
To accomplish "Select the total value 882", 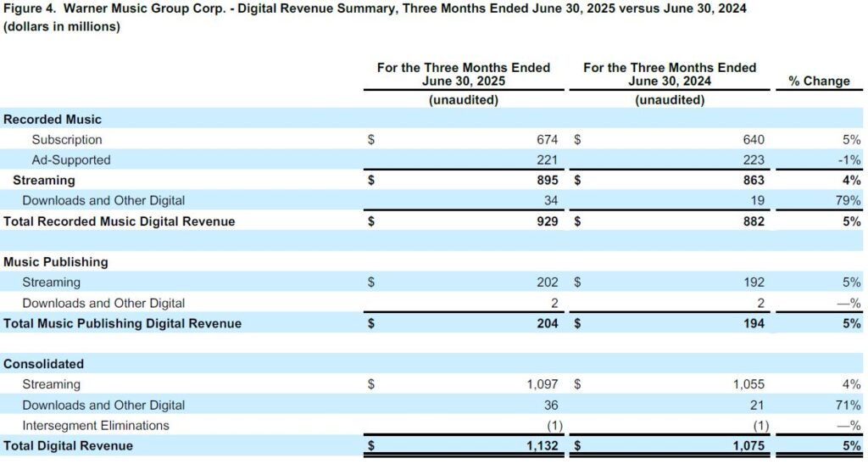I will (754, 221).
